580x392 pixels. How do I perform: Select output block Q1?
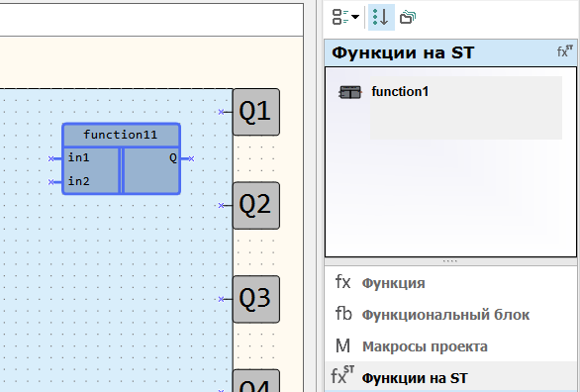[256, 112]
